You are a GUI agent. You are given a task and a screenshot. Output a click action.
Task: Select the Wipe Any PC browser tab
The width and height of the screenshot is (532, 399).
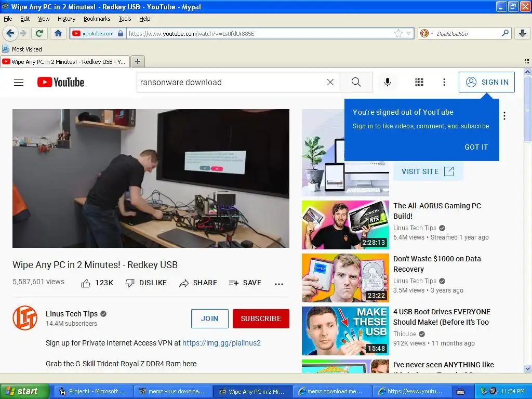[x=65, y=61]
